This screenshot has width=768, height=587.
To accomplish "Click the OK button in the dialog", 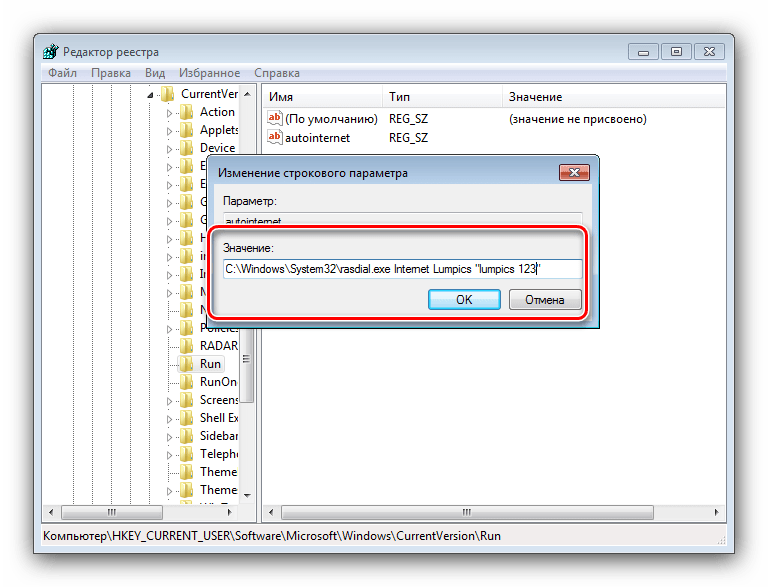I will click(x=464, y=299).
